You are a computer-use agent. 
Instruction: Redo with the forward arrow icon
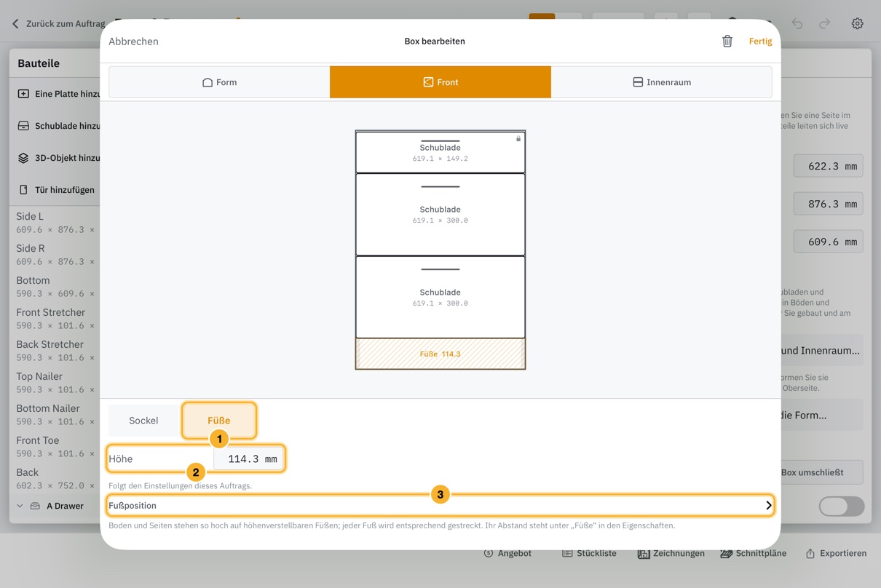pos(824,23)
